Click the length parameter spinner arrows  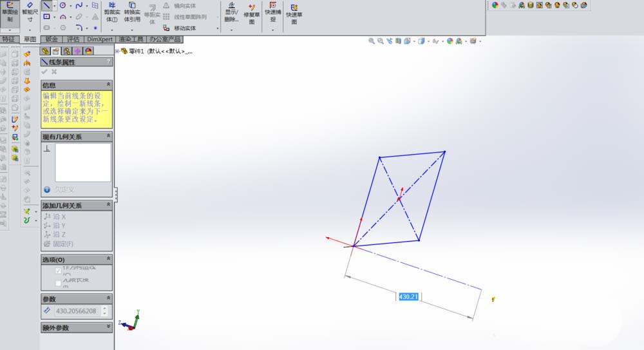105,311
